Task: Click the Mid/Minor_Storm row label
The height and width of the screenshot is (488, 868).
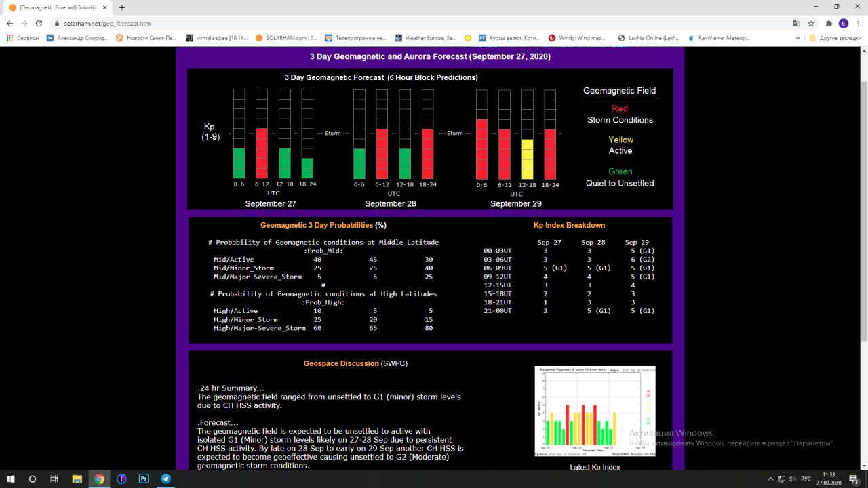Action: (x=243, y=268)
